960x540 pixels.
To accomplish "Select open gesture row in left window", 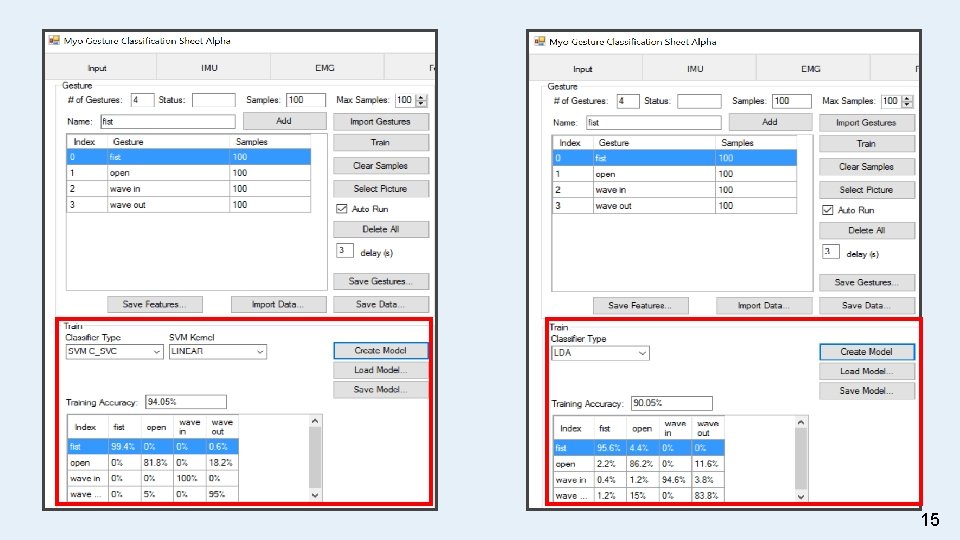I will pyautogui.click(x=189, y=173).
